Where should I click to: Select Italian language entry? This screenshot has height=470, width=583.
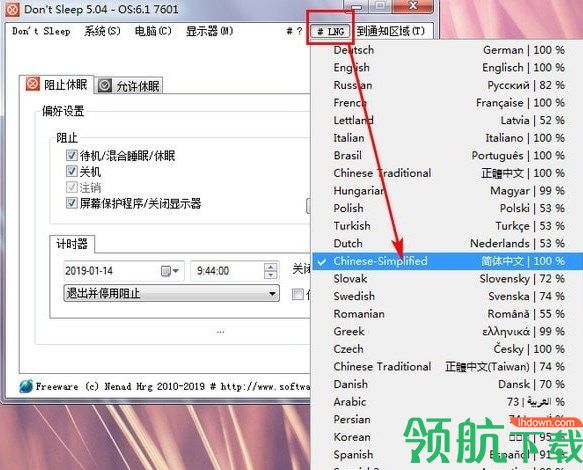447,138
